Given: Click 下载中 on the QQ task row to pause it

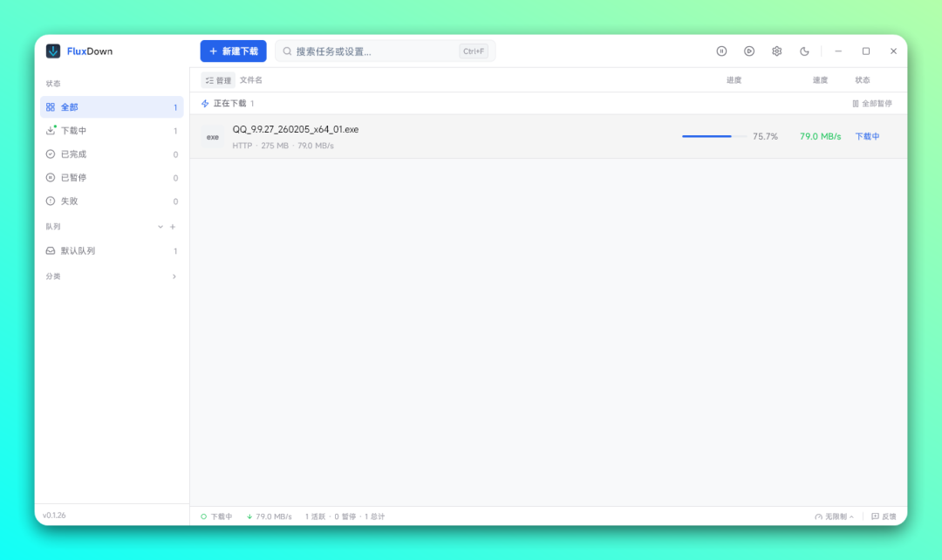Looking at the screenshot, I should click(x=865, y=136).
